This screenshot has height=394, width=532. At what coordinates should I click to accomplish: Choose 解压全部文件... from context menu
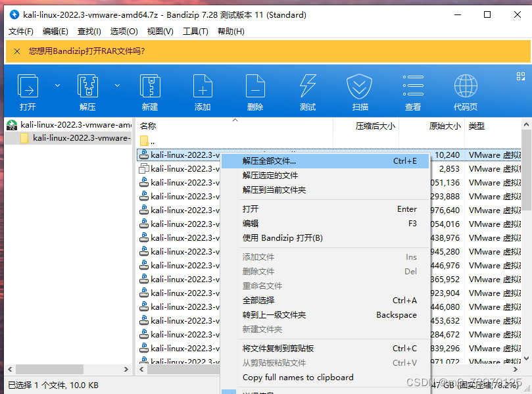325,161
